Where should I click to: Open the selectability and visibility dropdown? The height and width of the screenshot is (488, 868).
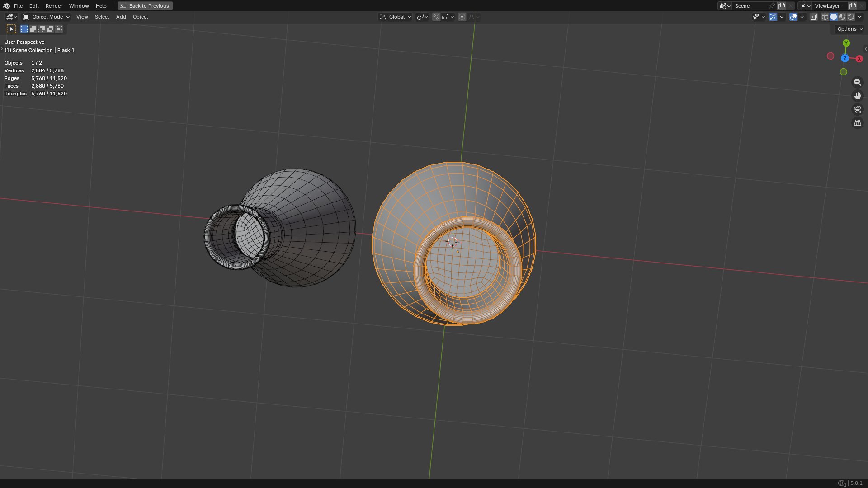coord(759,17)
